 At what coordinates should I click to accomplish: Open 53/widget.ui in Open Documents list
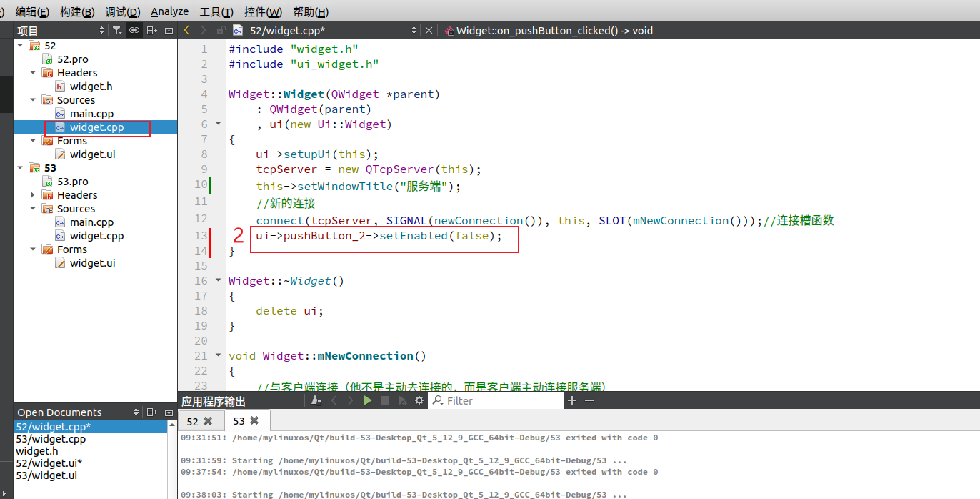46,475
